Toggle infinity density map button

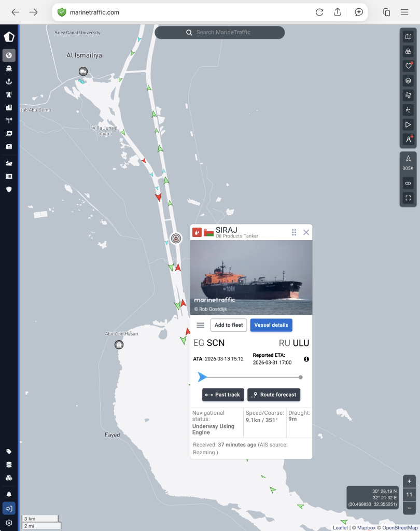(x=408, y=183)
